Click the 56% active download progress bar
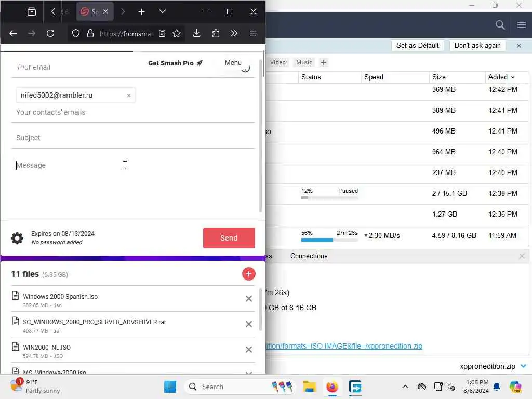 tap(329, 240)
